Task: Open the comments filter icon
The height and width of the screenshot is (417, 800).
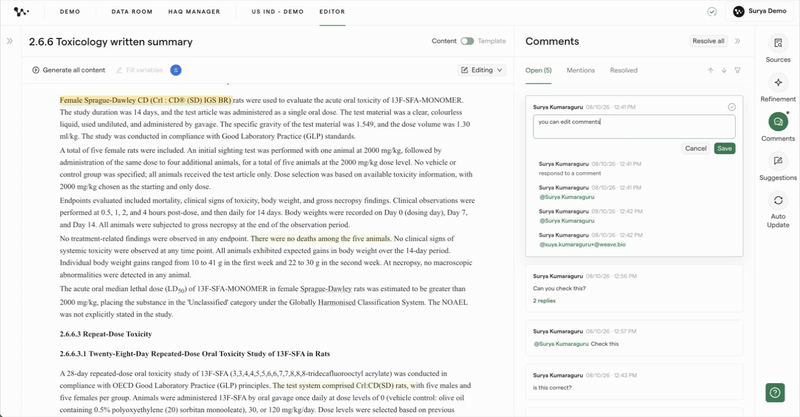Action: 737,70
